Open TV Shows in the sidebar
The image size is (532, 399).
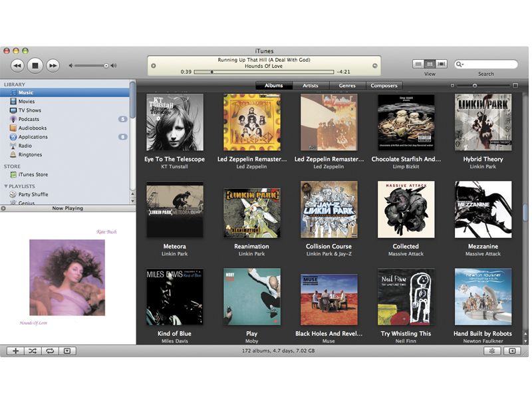(65, 110)
